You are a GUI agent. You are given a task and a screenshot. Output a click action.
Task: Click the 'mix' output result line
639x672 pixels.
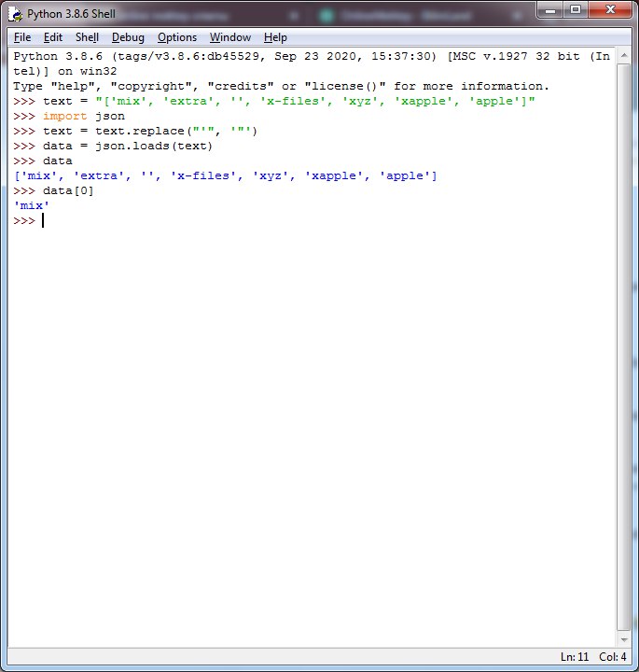pyautogui.click(x=32, y=205)
